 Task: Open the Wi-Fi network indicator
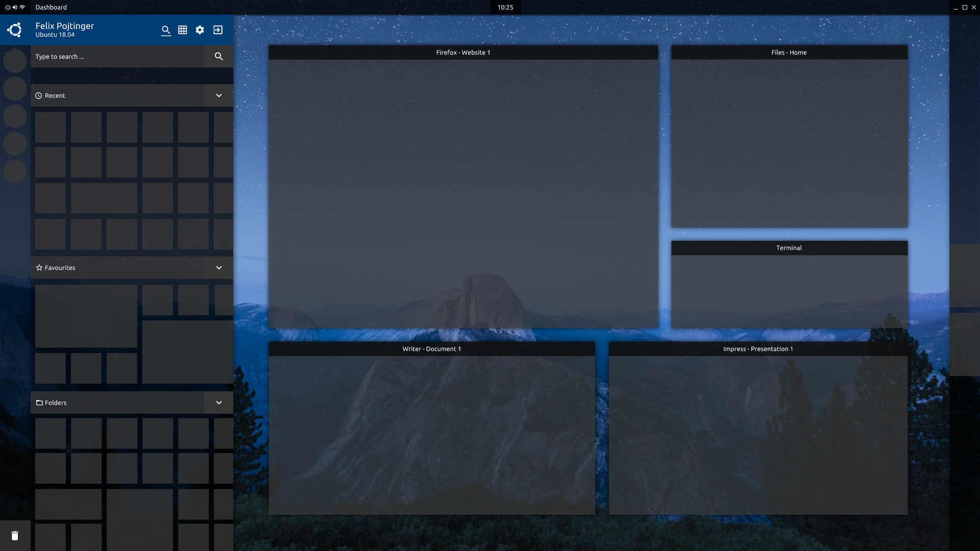(x=22, y=7)
